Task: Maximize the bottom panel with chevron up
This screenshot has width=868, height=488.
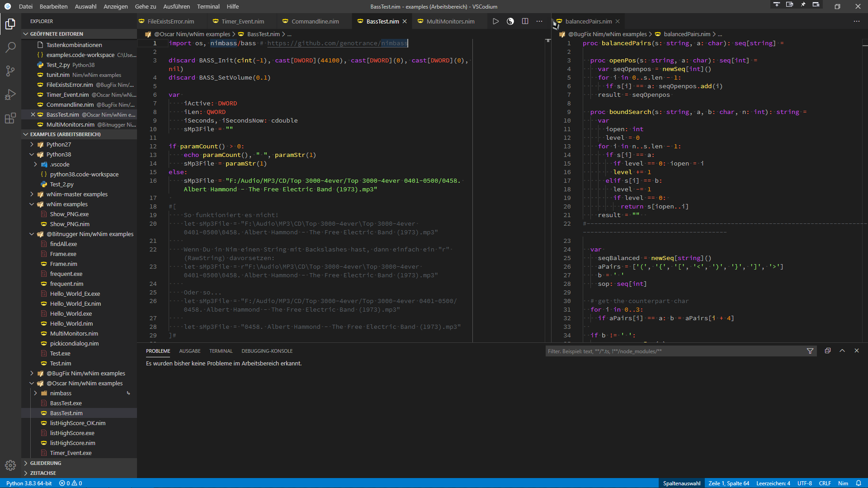Action: (x=842, y=351)
